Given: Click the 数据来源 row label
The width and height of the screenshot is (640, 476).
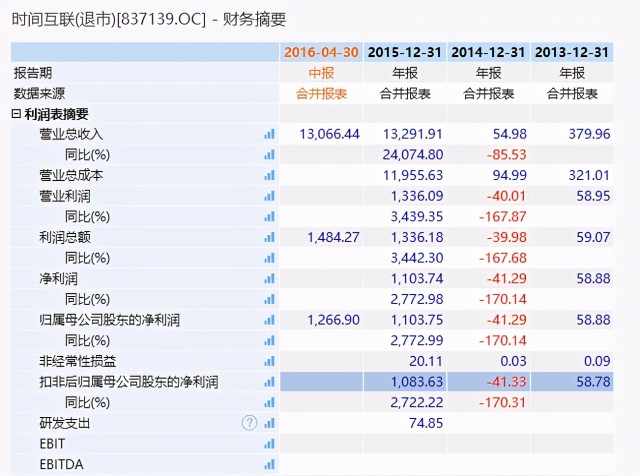Looking at the screenshot, I should 39,93.
